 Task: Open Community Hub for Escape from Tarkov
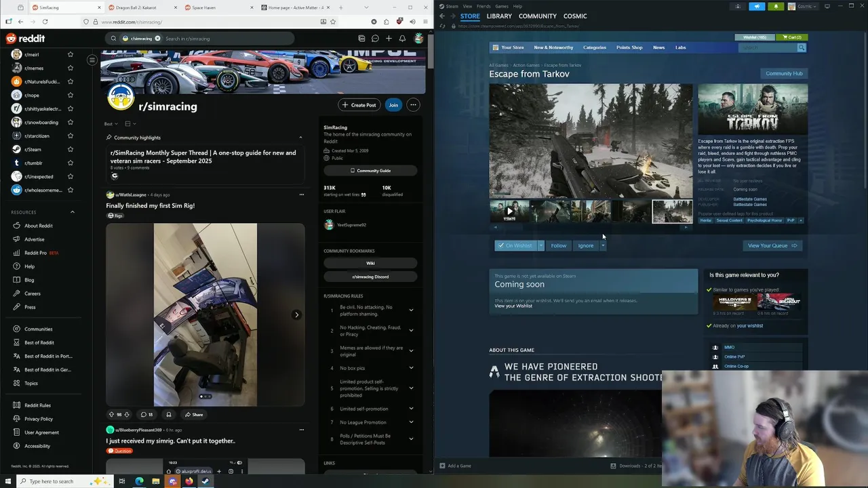(784, 73)
